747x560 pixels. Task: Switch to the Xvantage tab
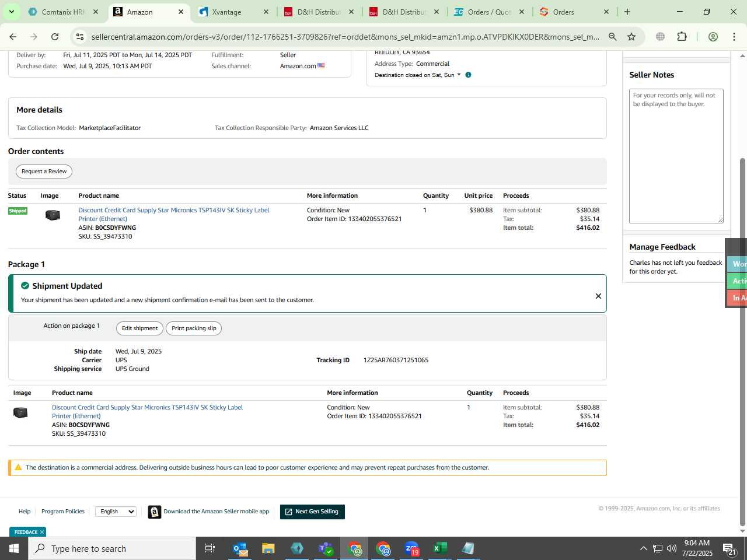pos(233,12)
